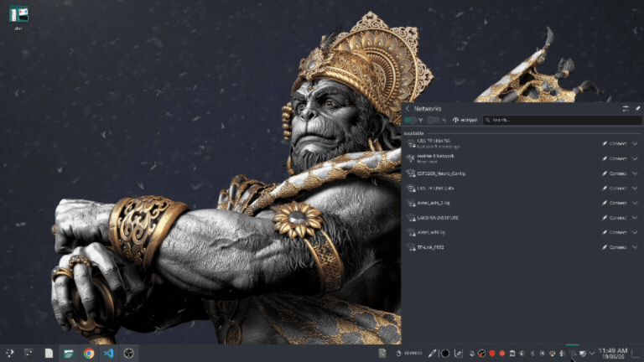Connect to ESP32C6_Neuro_Config network
The image size is (644, 362).
[615, 173]
